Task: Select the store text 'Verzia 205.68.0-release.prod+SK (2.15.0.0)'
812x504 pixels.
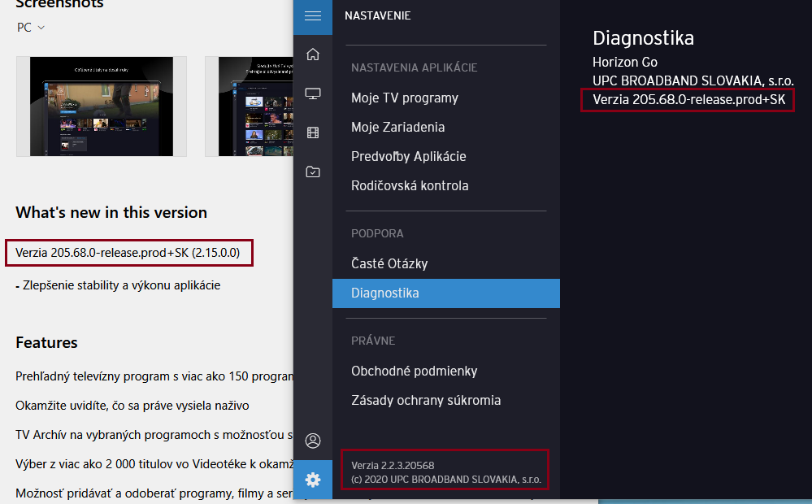Action: pos(128,253)
